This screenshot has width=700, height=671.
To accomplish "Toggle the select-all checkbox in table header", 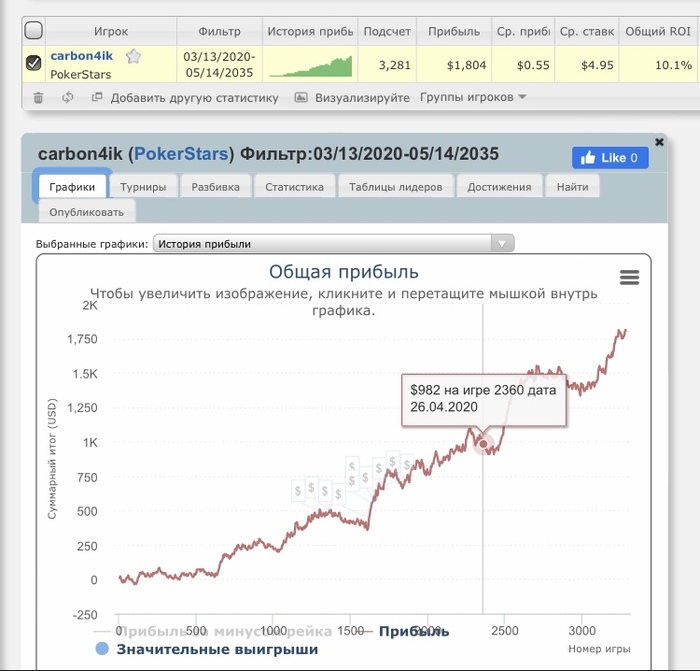I will click(x=33, y=30).
